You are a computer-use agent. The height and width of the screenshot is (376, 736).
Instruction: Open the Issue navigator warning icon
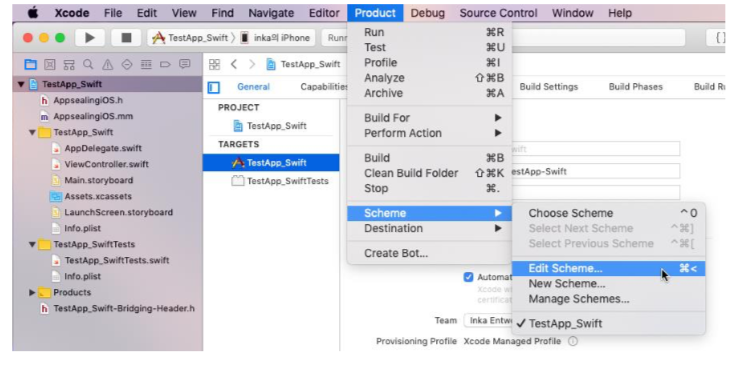107,64
